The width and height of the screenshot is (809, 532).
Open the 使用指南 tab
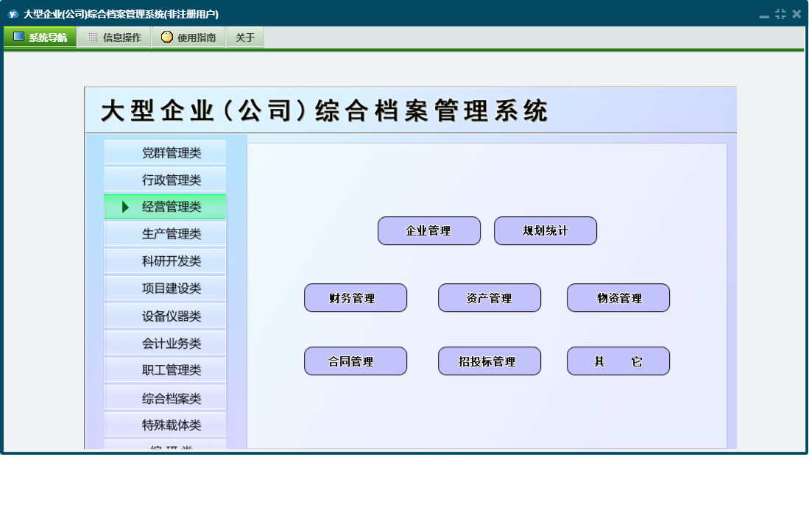(189, 37)
